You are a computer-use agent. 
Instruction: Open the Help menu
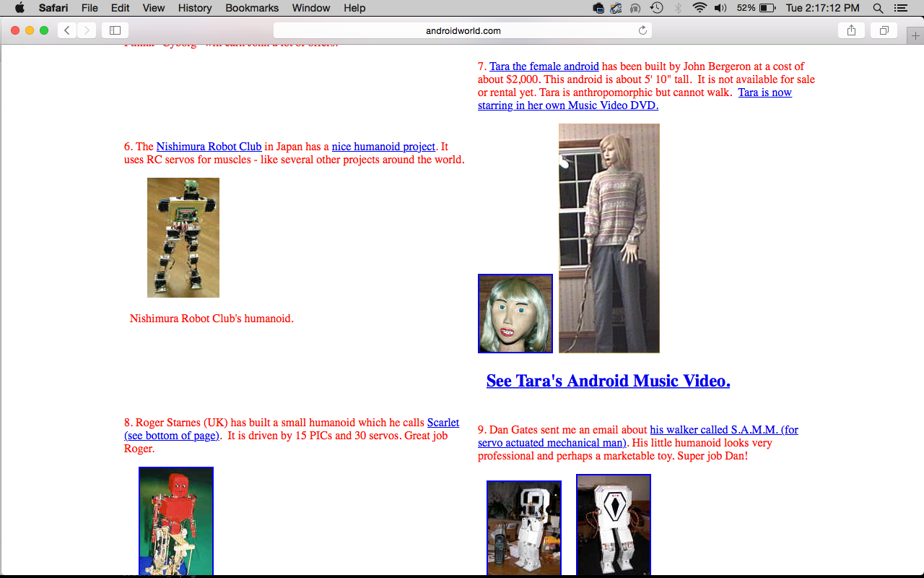tap(354, 8)
